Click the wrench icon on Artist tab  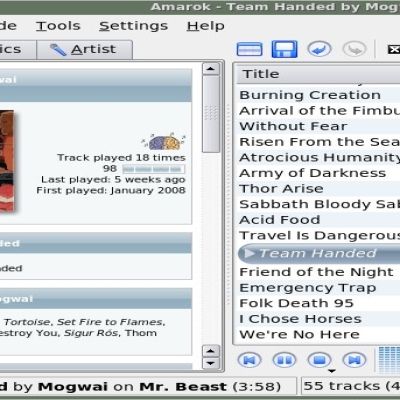pyautogui.click(x=58, y=50)
